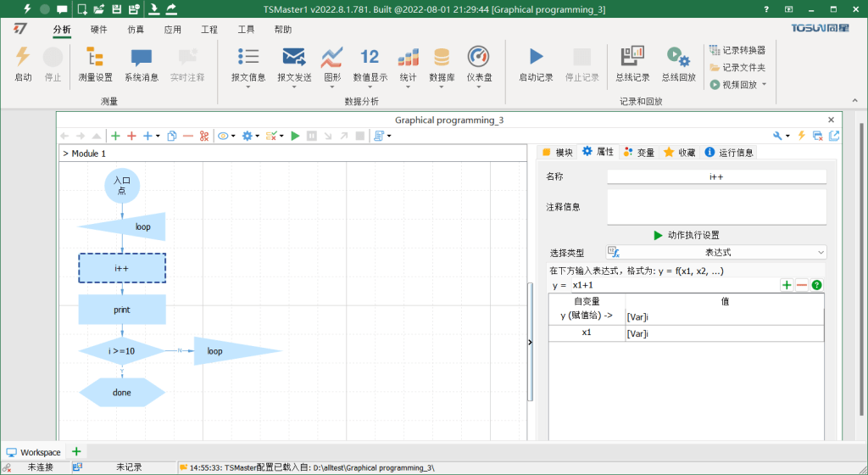Click the 名称 name field containing i++
The image size is (868, 475).
pyautogui.click(x=716, y=176)
